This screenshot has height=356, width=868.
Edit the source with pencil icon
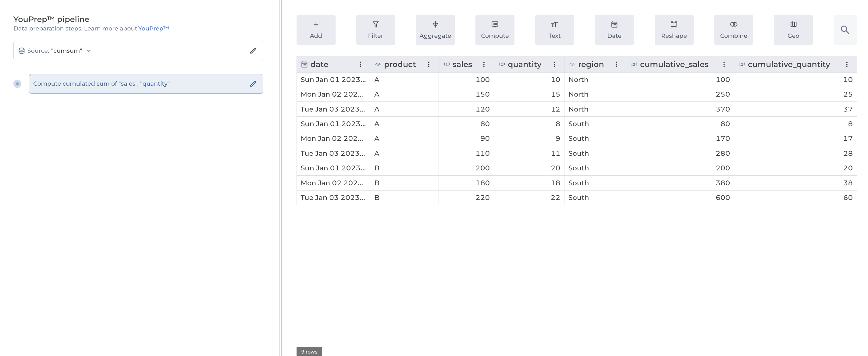(253, 51)
